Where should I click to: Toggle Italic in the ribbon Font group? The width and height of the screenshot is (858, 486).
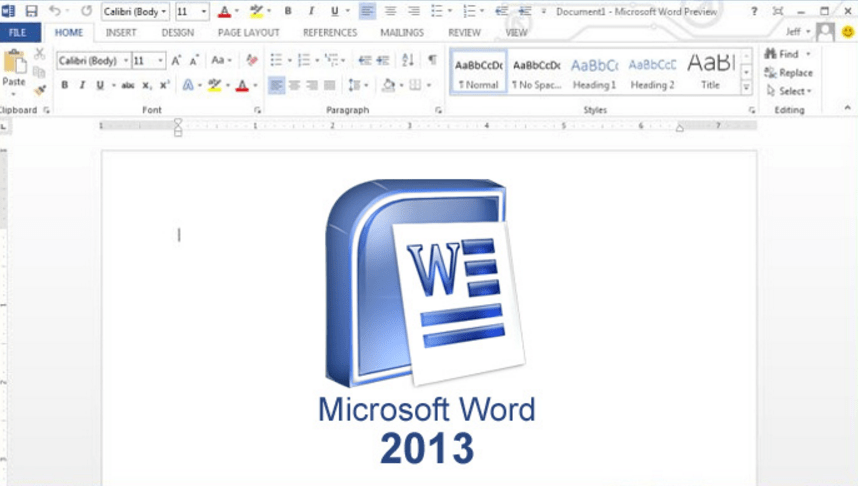tap(81, 86)
